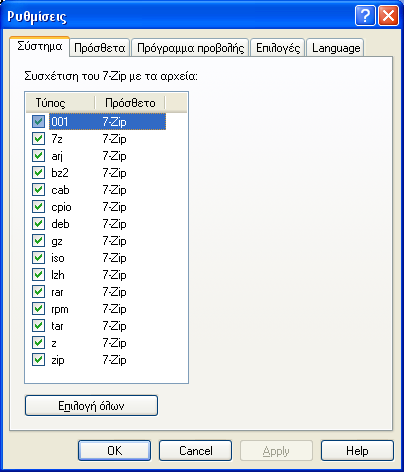Screen dimensions: 404x472
Task: Select the rar row text
Action: pos(57,292)
